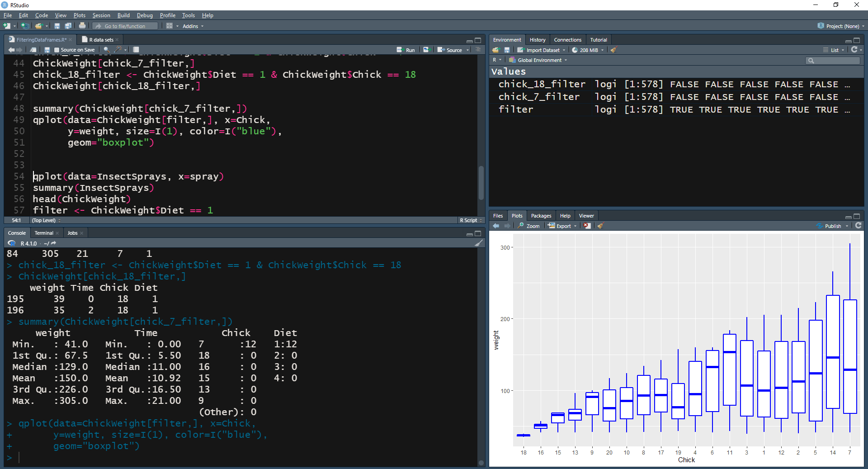
Task: Switch to the History tab
Action: (x=538, y=40)
